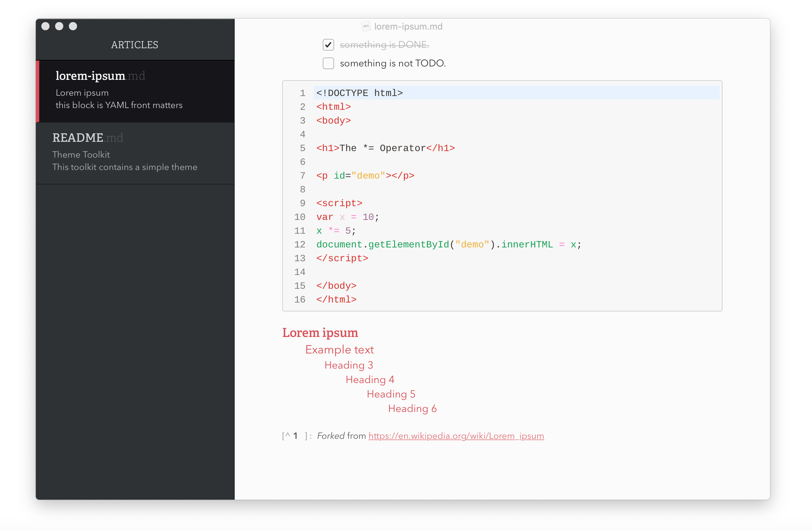
Task: Click the first traffic light window button
Action: [45, 26]
